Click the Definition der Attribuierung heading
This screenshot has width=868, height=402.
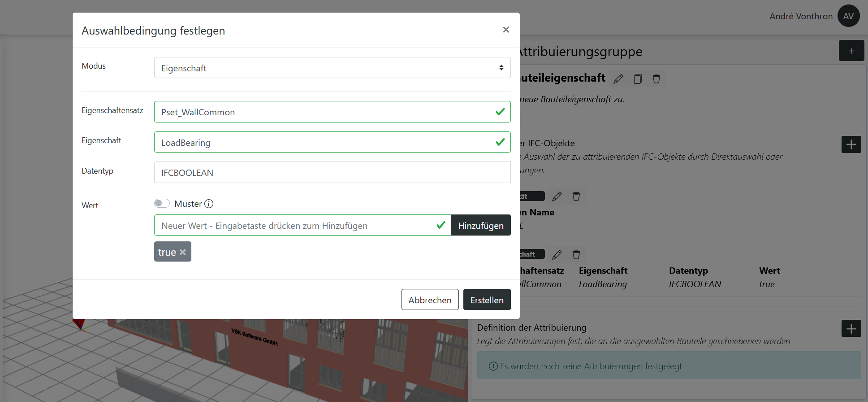click(531, 328)
